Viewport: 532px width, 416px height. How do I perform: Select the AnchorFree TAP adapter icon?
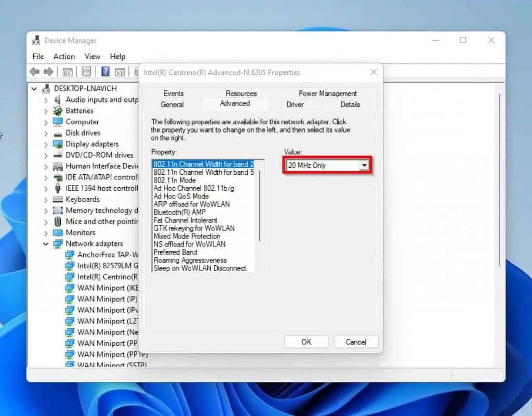(70, 255)
